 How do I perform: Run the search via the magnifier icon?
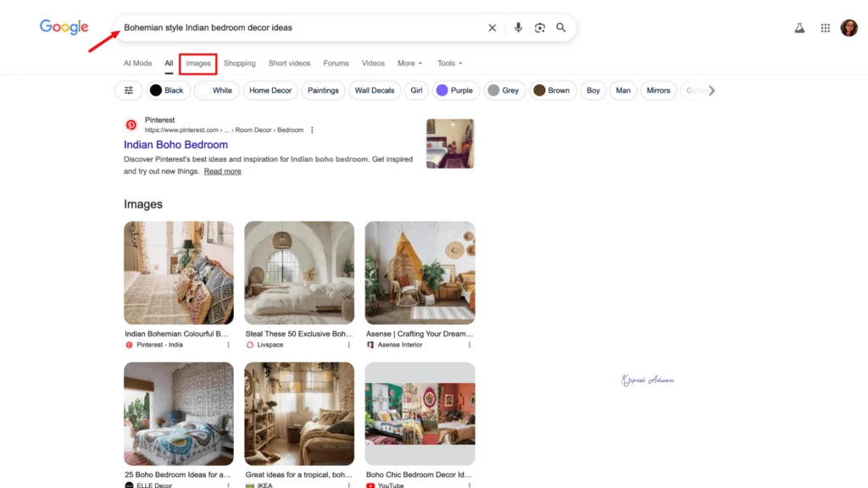(x=561, y=27)
